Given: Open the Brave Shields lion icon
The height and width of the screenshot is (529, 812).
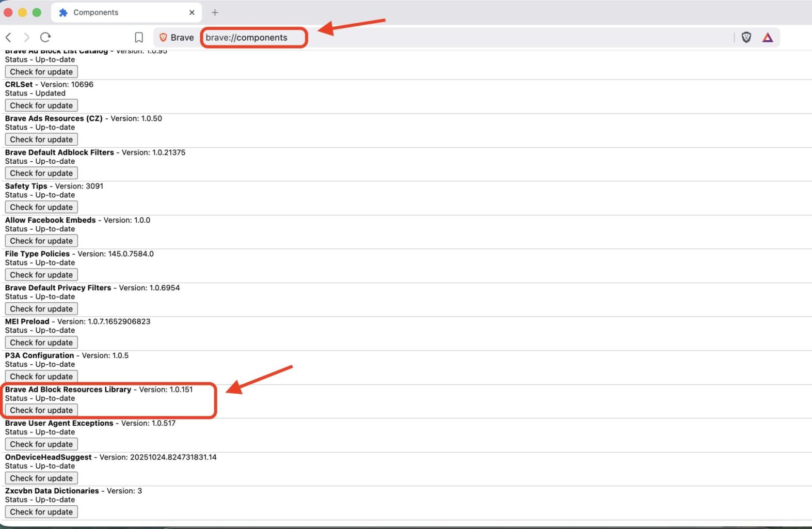Looking at the screenshot, I should click(746, 37).
